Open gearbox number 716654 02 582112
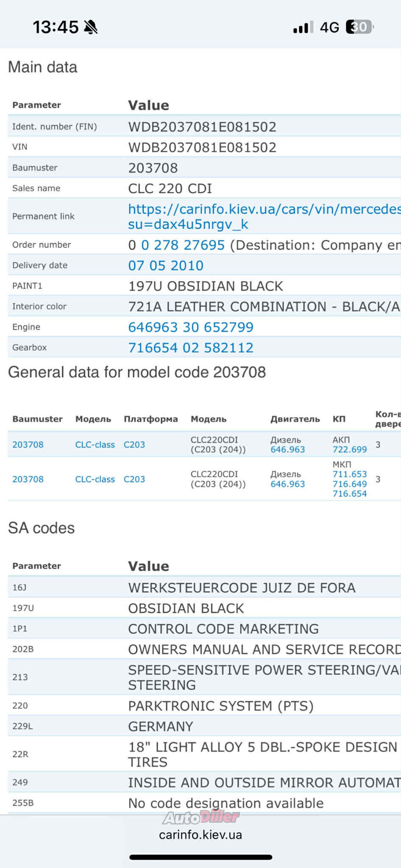This screenshot has height=868, width=401. coord(191,348)
